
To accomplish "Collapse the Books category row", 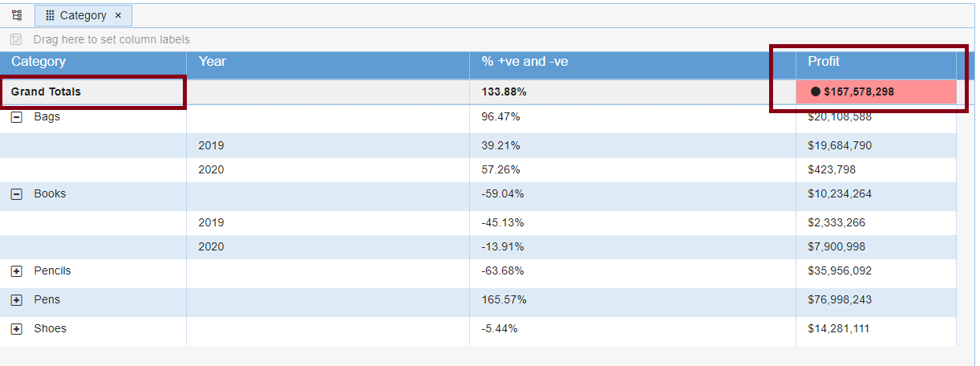I will 17,194.
